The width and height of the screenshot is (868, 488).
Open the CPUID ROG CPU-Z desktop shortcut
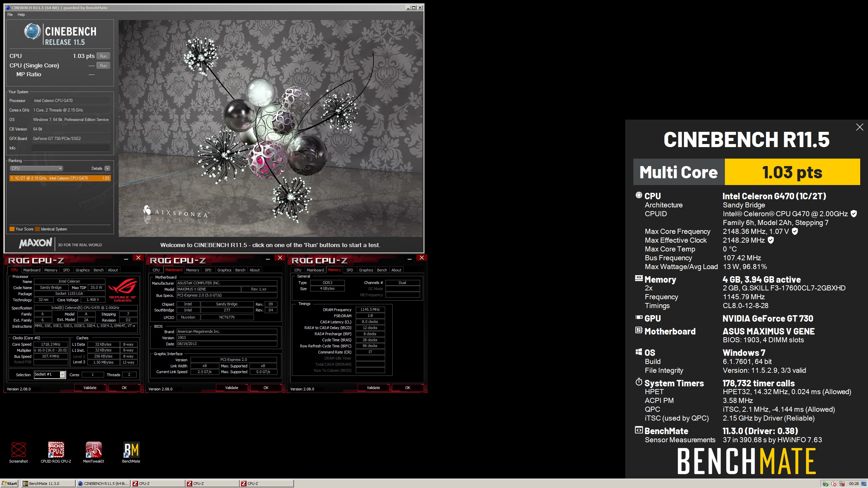pyautogui.click(x=56, y=452)
